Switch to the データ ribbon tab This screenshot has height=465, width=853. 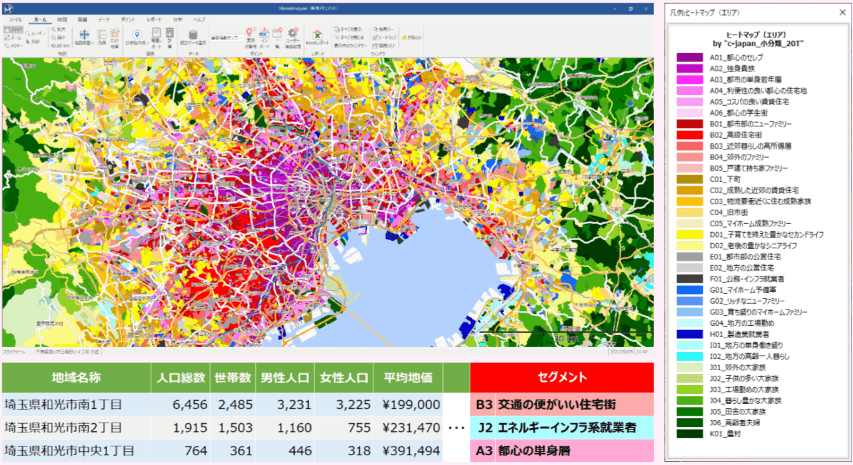(x=104, y=20)
